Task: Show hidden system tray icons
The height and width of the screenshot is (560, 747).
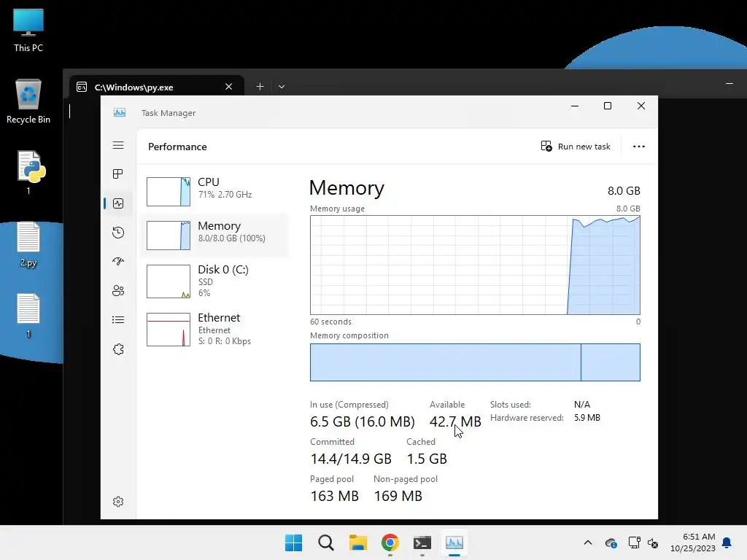Action: click(588, 542)
